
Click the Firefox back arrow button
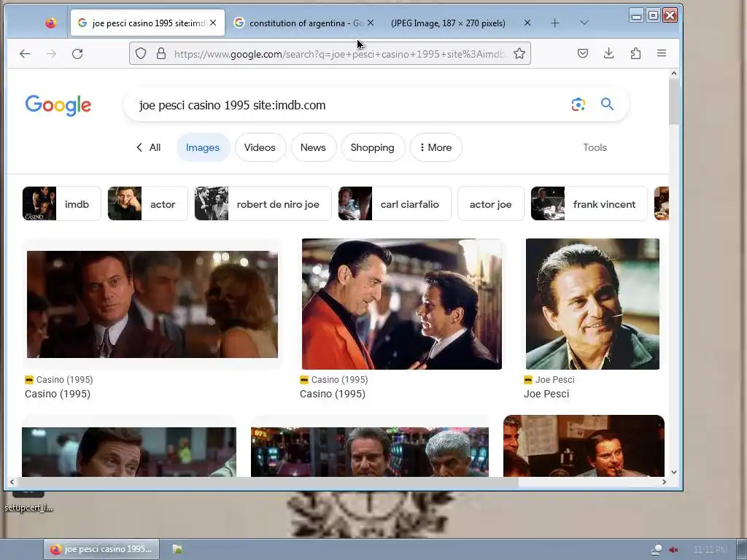coord(25,54)
